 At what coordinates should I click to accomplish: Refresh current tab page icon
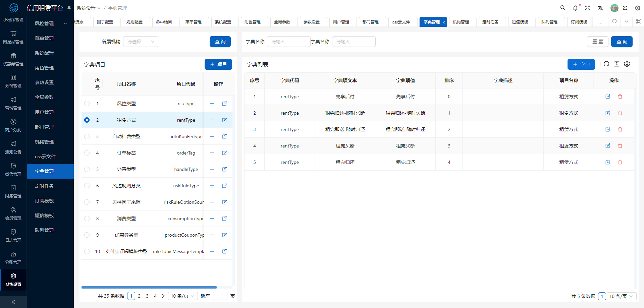(x=614, y=21)
